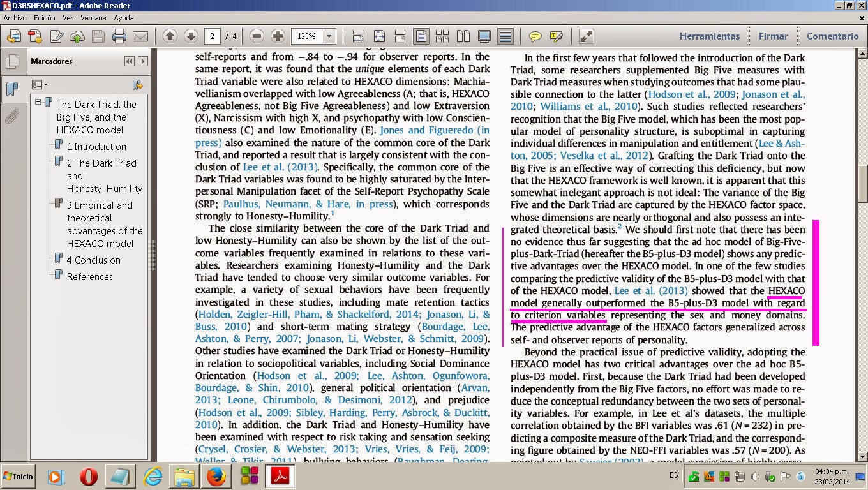Click the bookmarks panel icon in sidebar
Screen dimensions: 868x490
[11, 89]
